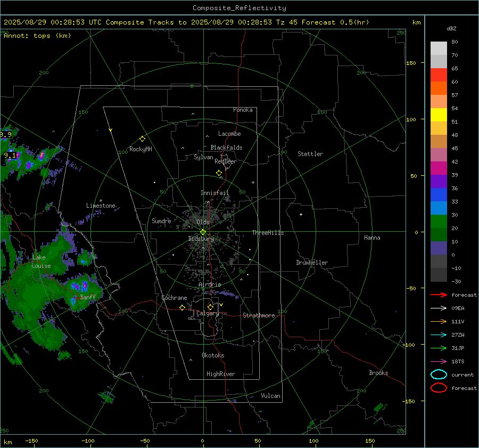Pick the bright green 30 dBZ swatch
This screenshot has width=479, height=448.
[439, 222]
